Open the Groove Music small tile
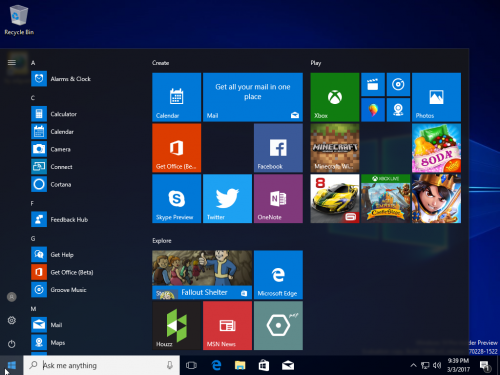This screenshot has width=500, height=375. (x=398, y=84)
